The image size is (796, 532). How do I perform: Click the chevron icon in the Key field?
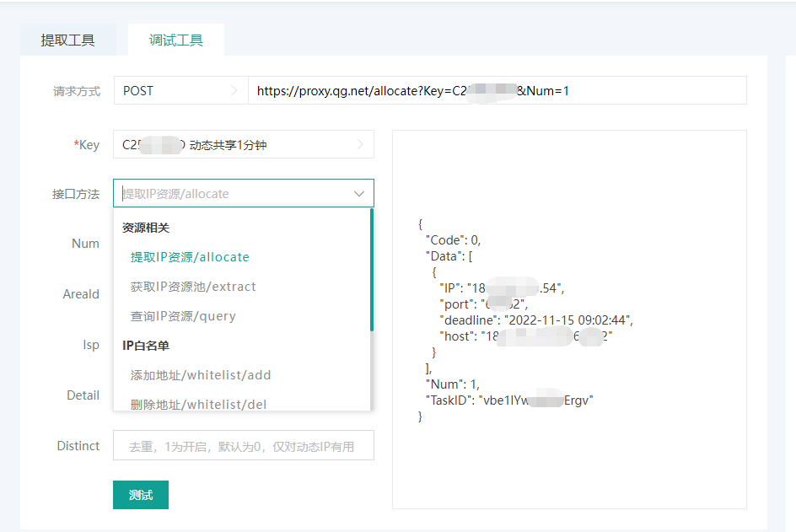[x=360, y=145]
